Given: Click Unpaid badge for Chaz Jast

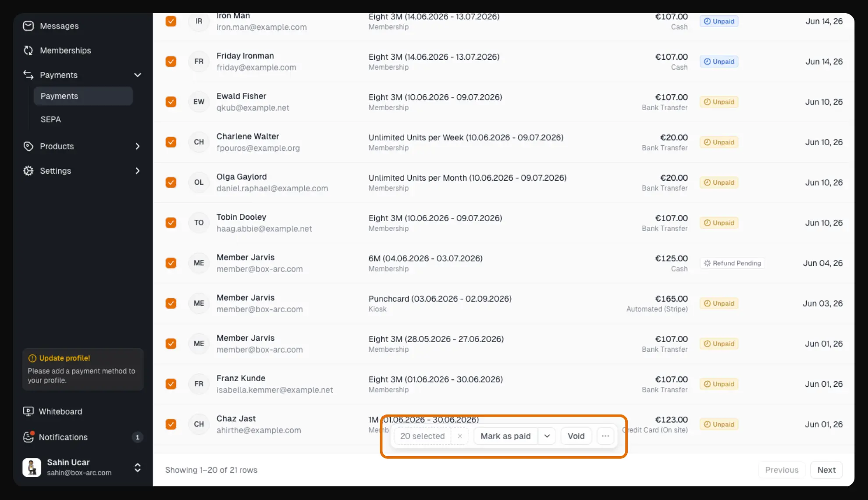Looking at the screenshot, I should coord(719,425).
